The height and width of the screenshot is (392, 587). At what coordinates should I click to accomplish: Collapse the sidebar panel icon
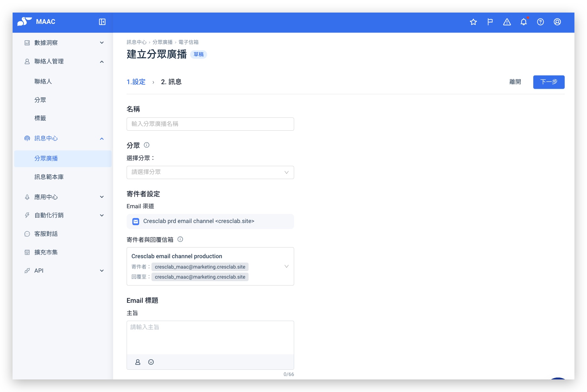click(x=102, y=22)
